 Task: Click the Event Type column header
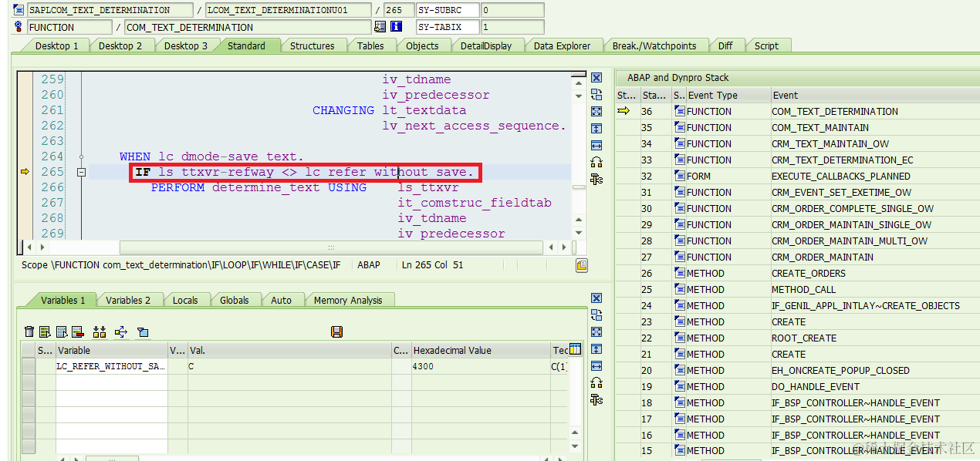coord(728,96)
